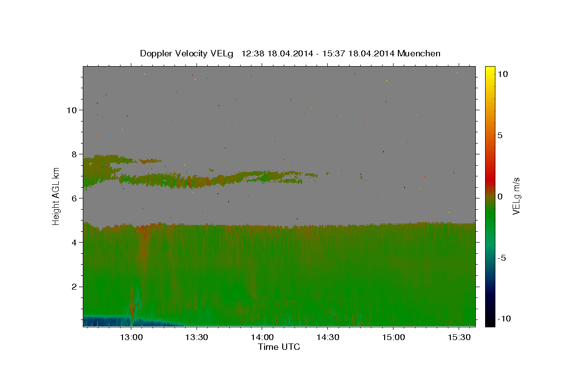Click the black bottom of the colorbar
This screenshot has height=392, width=588.
[490, 321]
